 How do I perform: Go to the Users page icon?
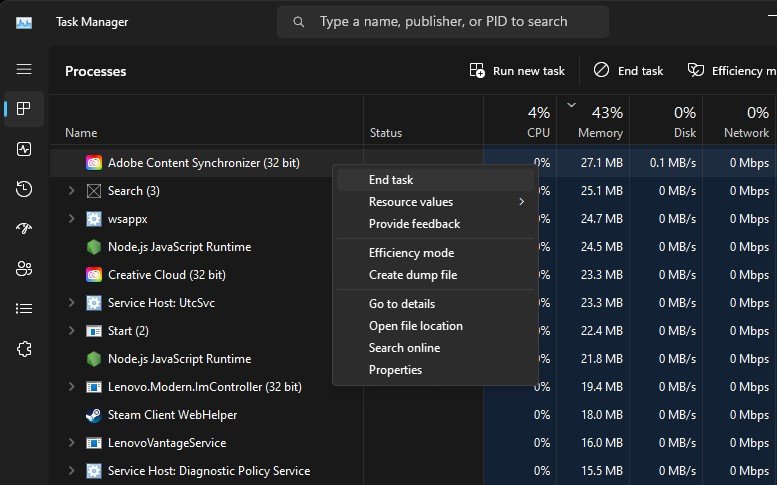[24, 269]
